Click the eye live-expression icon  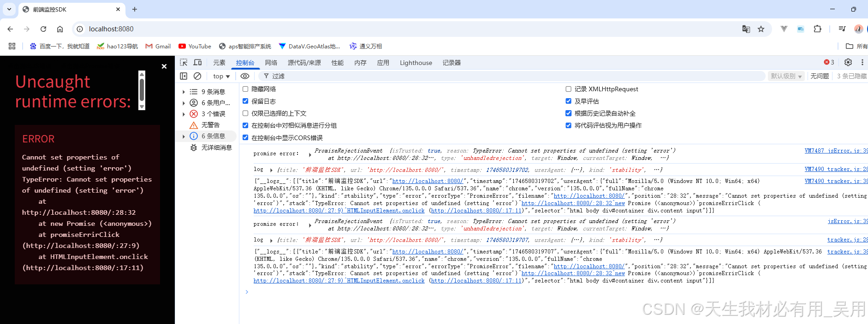[x=245, y=76]
